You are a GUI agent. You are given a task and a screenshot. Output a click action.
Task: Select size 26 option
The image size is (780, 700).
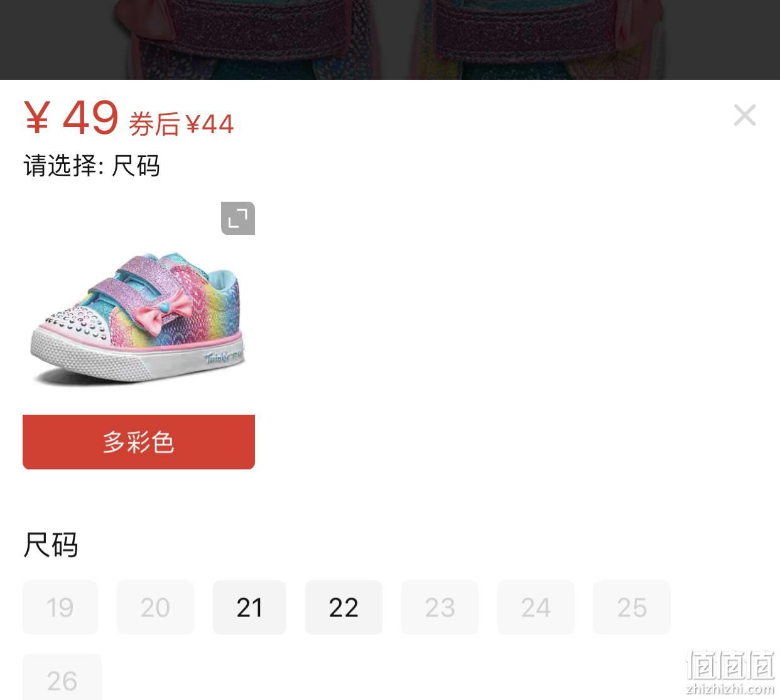coord(62,679)
